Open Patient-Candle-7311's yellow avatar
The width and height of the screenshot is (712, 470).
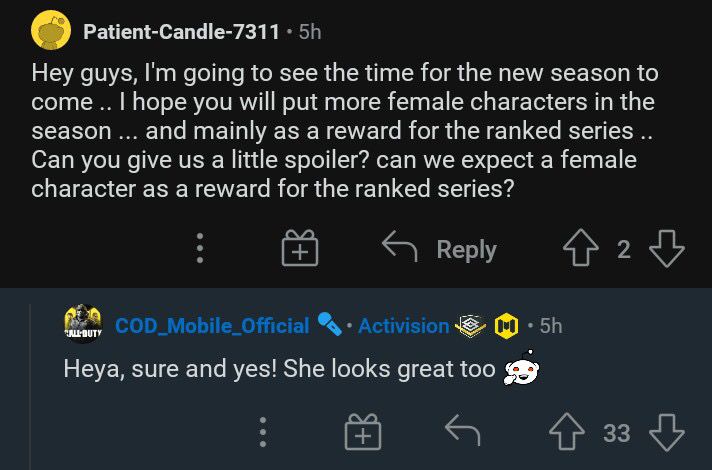[x=51, y=30]
